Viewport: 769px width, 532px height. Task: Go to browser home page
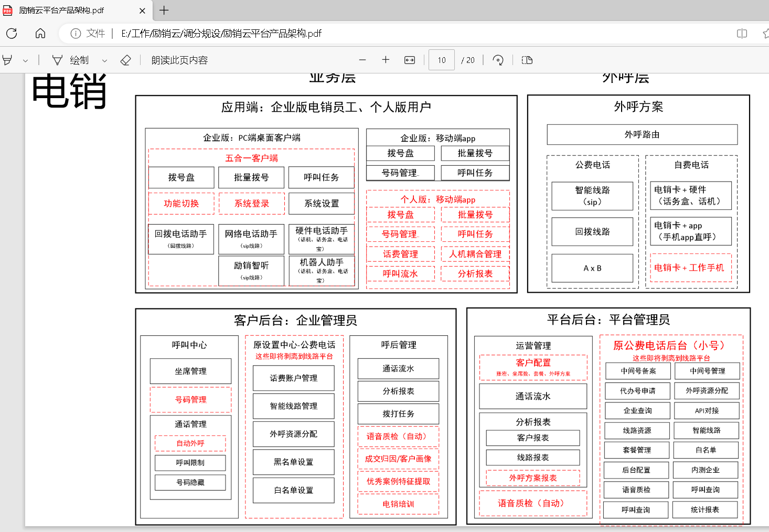tap(40, 34)
